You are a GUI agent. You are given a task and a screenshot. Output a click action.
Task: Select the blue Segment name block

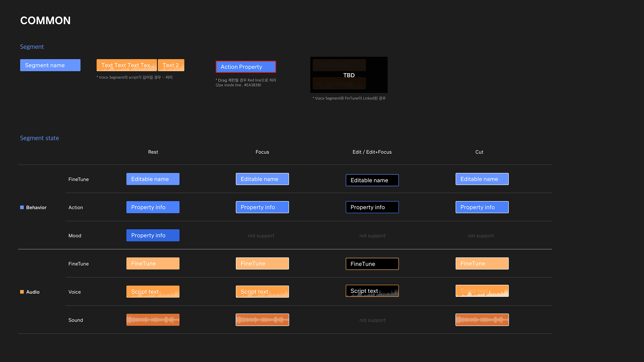point(50,65)
